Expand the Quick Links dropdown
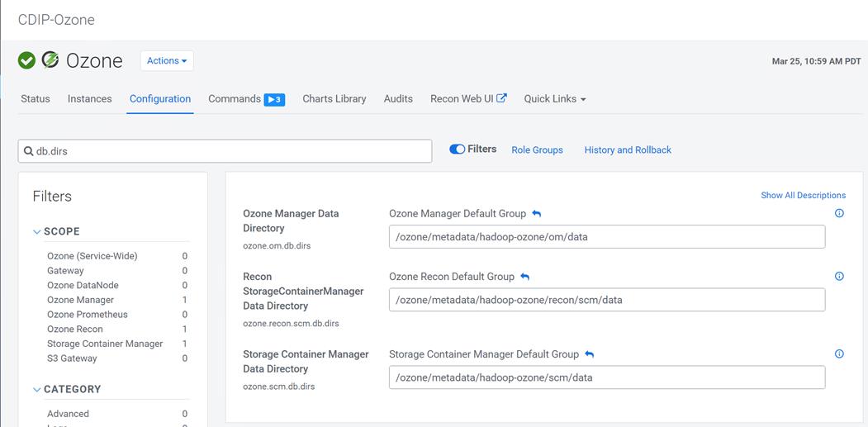 554,99
